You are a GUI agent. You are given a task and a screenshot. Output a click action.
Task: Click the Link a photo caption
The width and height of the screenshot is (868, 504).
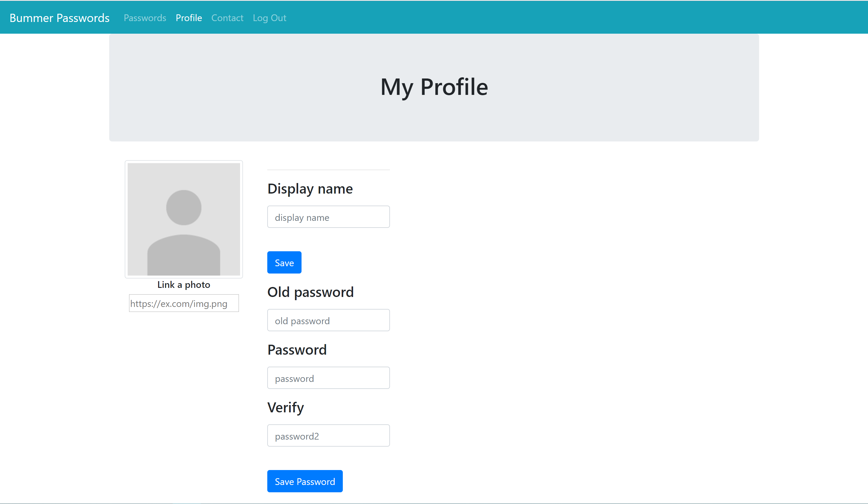coord(184,285)
